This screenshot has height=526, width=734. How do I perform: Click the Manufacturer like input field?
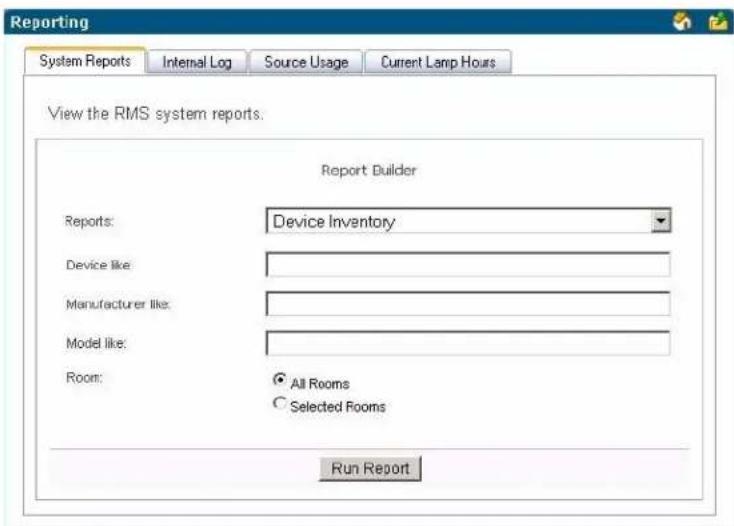[x=468, y=304]
